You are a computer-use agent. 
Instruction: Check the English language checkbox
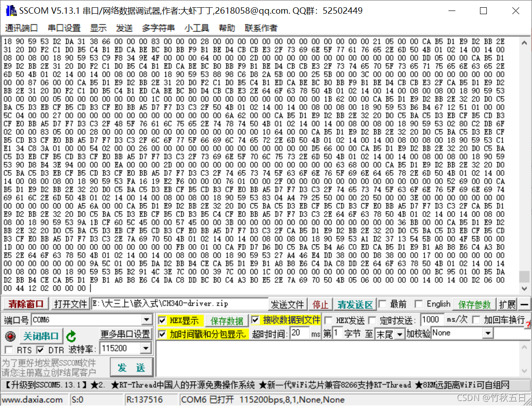point(418,304)
